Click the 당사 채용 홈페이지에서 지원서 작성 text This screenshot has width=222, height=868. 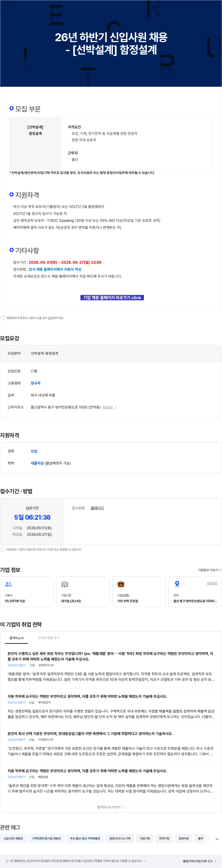click(x=55, y=269)
